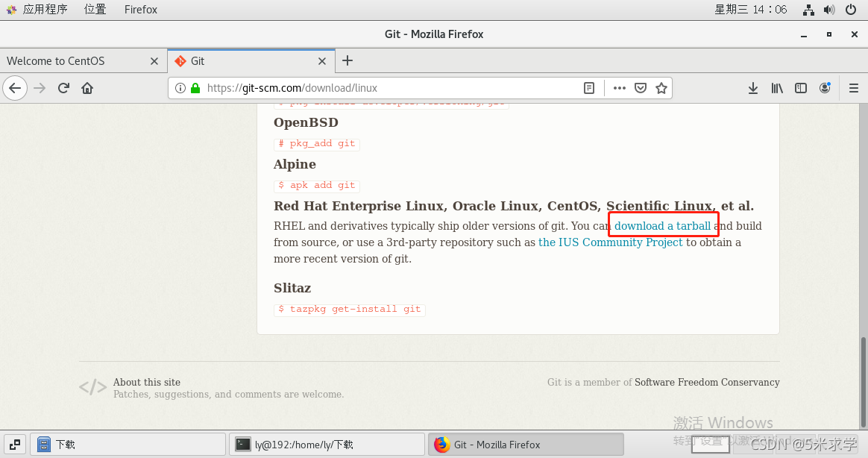This screenshot has height=458, width=868.
Task: Click the back navigation arrow
Action: (15, 87)
